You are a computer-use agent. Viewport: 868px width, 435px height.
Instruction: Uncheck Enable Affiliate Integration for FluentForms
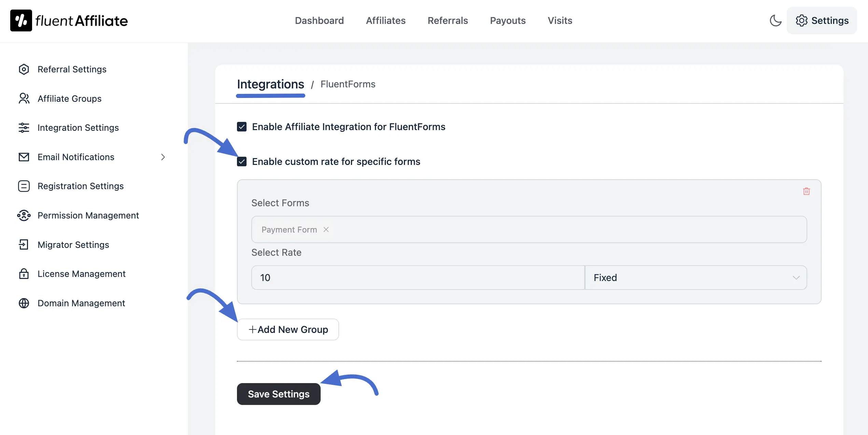[242, 127]
